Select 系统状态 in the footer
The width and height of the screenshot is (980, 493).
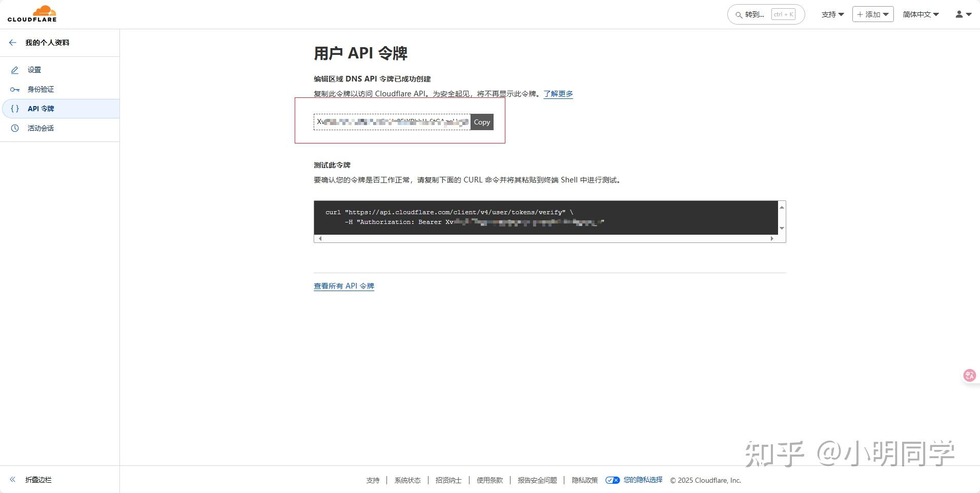pos(407,480)
